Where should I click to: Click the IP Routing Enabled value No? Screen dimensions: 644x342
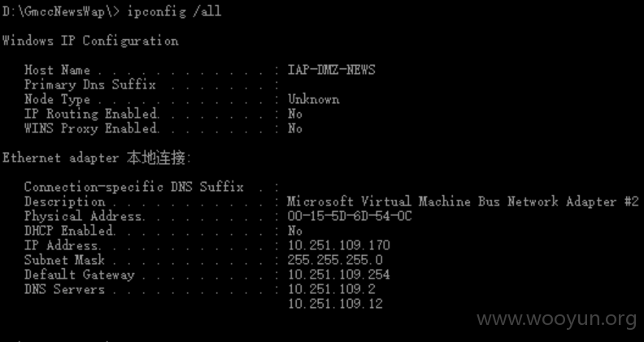[x=295, y=114]
